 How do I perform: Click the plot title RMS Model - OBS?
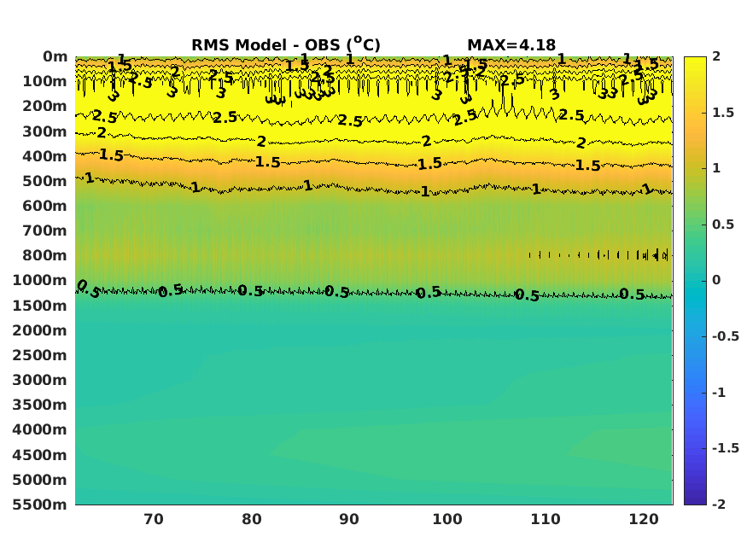286,44
